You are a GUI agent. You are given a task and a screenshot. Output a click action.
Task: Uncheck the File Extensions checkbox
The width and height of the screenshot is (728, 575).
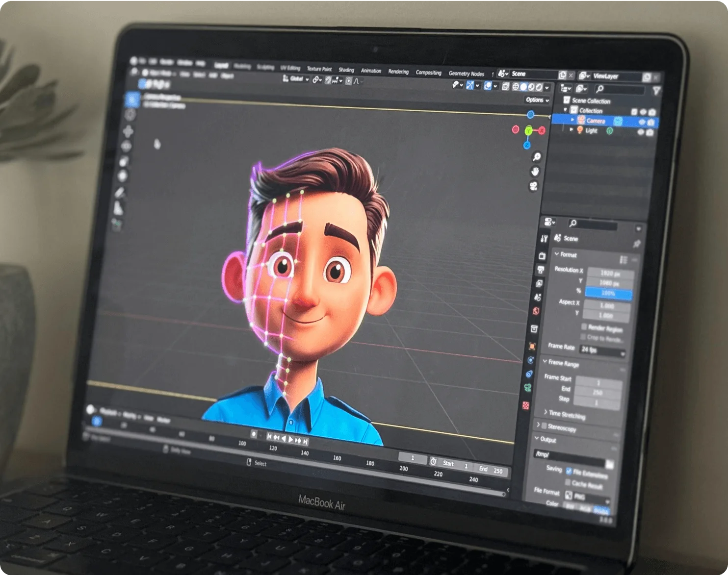(x=569, y=471)
